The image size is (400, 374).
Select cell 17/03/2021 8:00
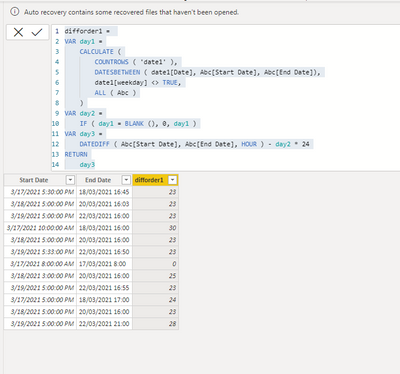tap(104, 264)
